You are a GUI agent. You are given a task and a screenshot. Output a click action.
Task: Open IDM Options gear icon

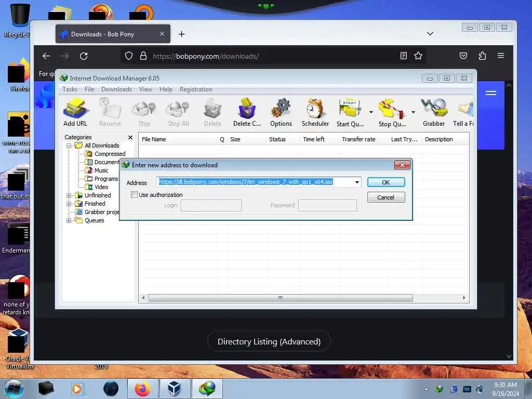281,112
